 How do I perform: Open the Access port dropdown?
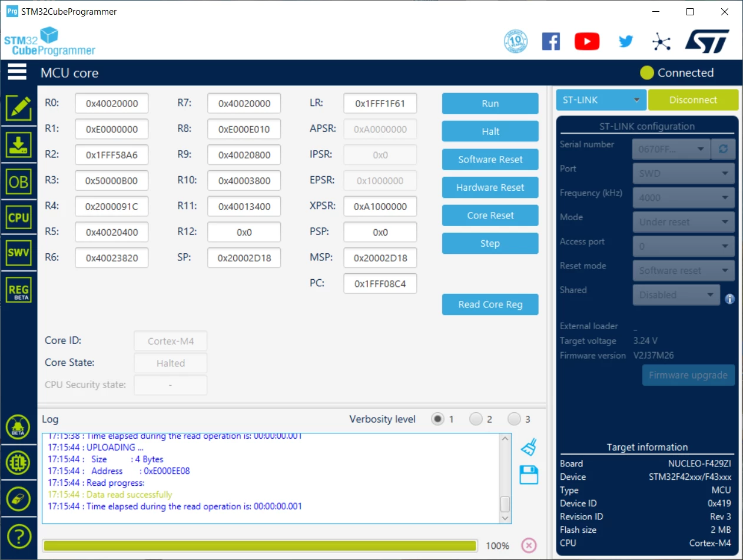point(684,246)
